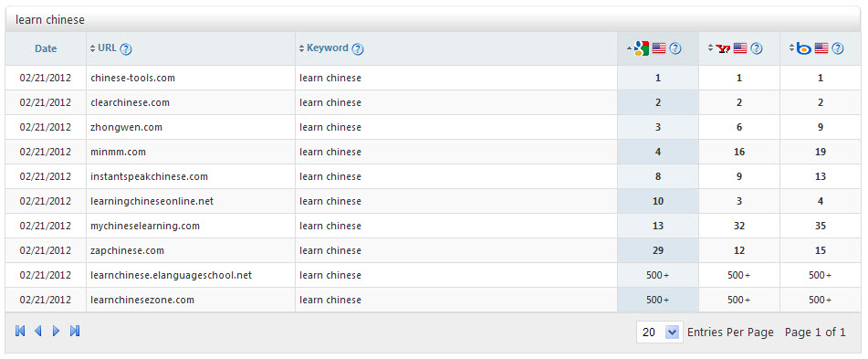The image size is (868, 359).
Task: Click the Bing column help icon
Action: tap(838, 48)
